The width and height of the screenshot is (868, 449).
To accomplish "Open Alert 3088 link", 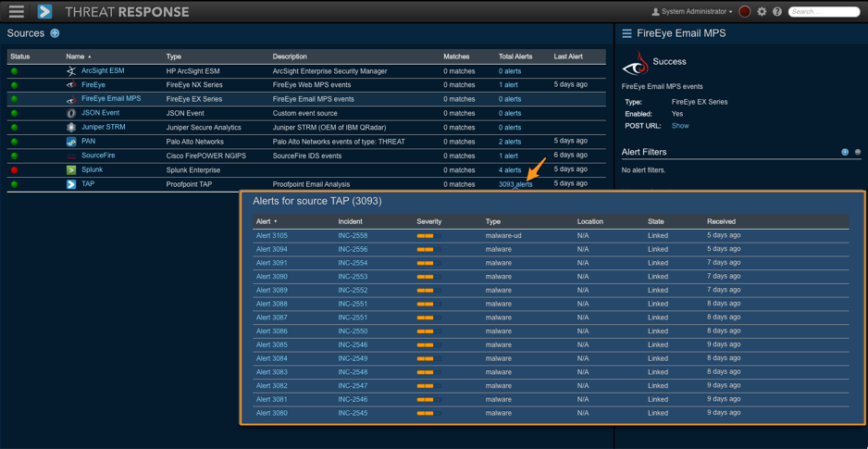I will 272,304.
